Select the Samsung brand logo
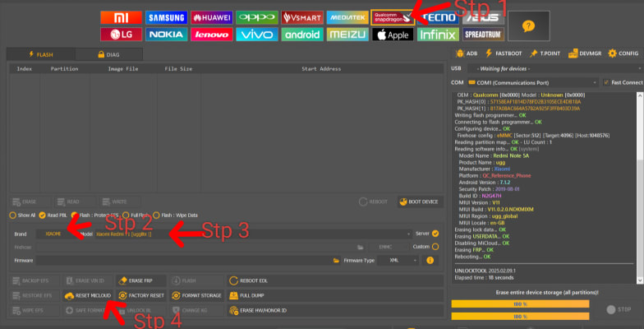Image resolution: width=644 pixels, height=329 pixels. pos(166,18)
